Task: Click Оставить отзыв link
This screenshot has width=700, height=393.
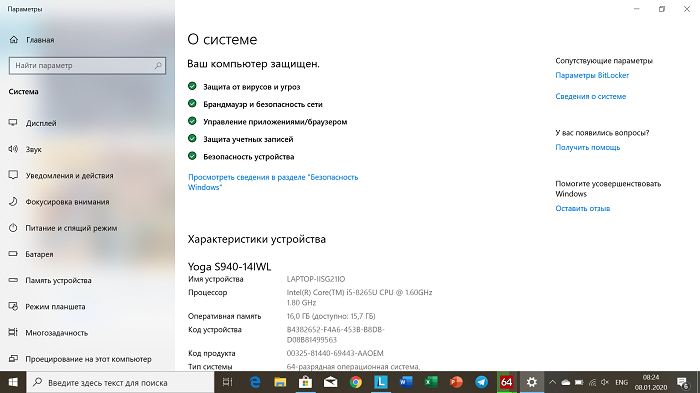Action: coord(583,209)
